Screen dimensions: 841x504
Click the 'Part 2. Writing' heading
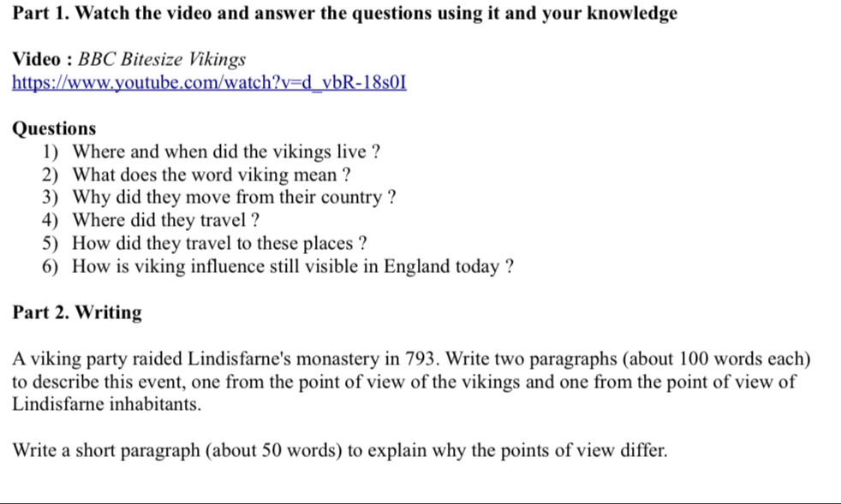coord(77,313)
